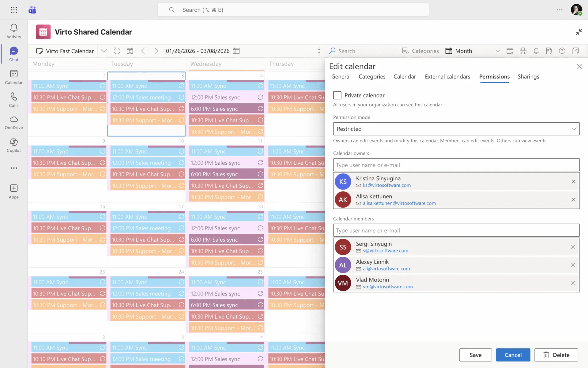Screen dimensions: 588x368
Task: Click the Calendar owners input field
Action: 456,165
